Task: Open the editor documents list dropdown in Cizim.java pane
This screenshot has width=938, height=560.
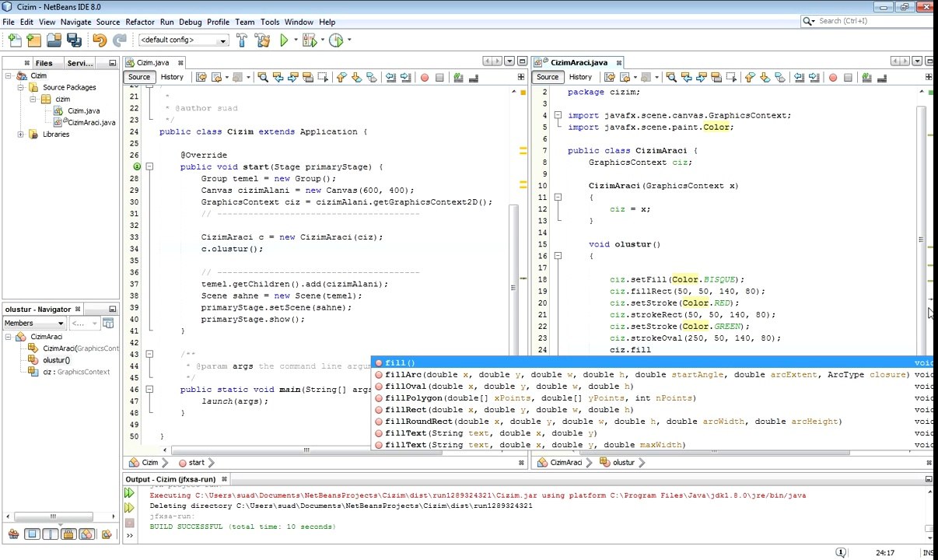Action: [510, 61]
